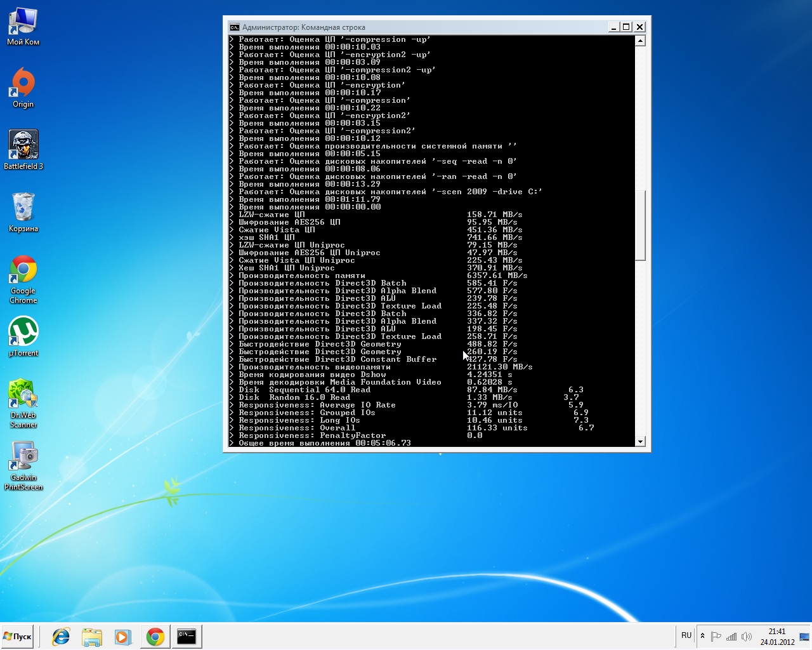Launch Windows Media Player from the taskbar
Image resolution: width=812 pixels, height=650 pixels.
click(x=123, y=637)
